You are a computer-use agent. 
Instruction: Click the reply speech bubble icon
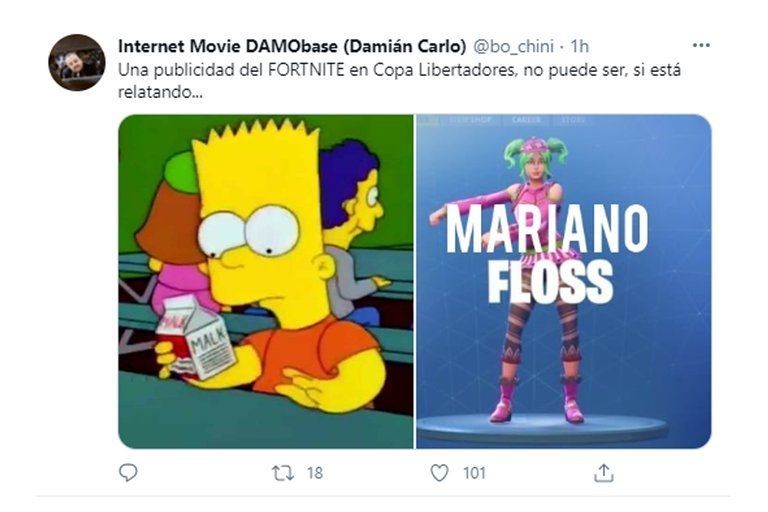(x=128, y=472)
